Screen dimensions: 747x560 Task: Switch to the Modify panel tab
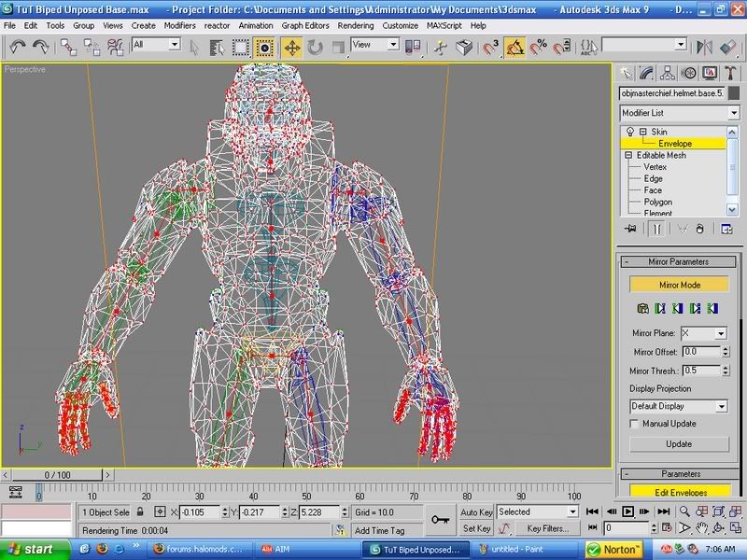(x=647, y=74)
